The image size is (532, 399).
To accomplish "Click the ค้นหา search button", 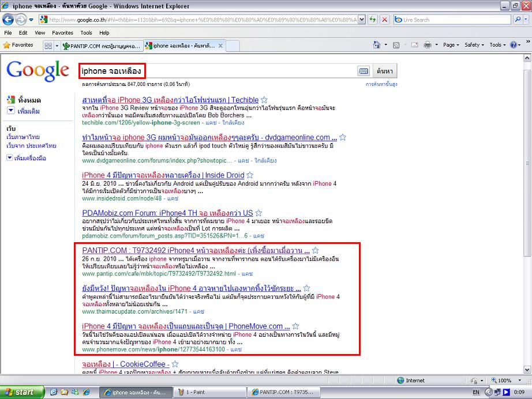I will coord(385,71).
